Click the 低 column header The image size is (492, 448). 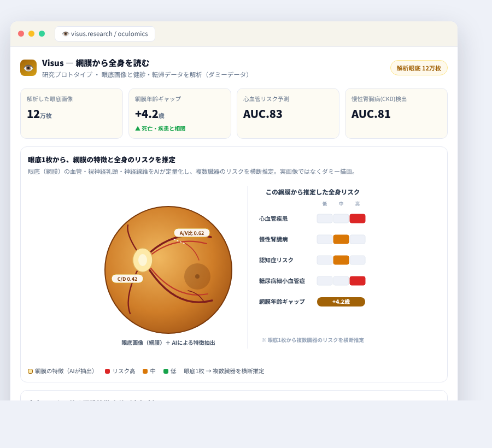point(325,204)
